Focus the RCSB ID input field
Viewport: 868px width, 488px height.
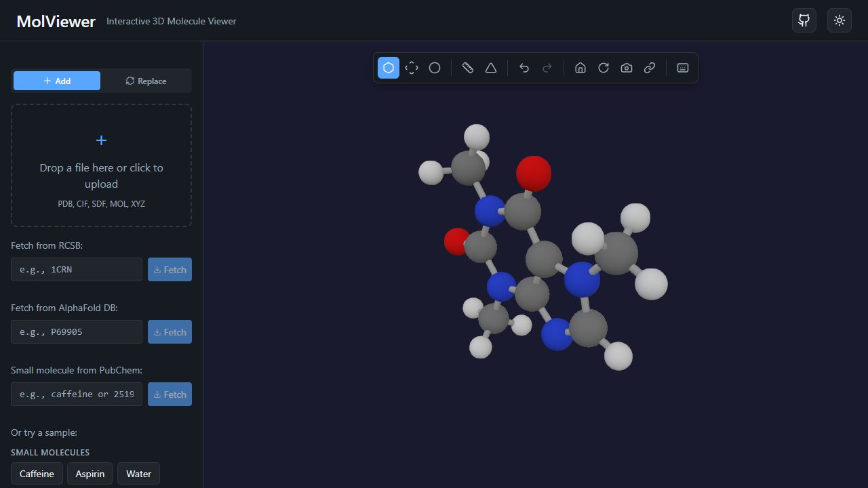(77, 270)
